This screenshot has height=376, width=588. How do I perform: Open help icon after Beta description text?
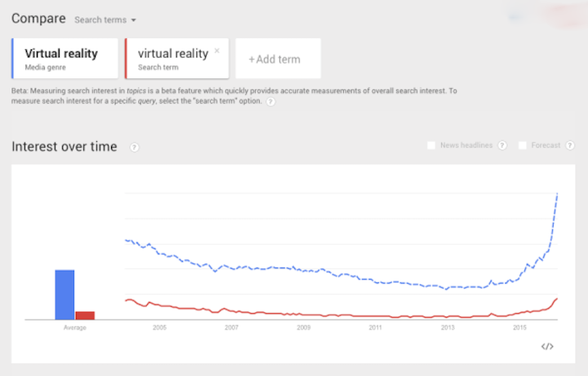tap(269, 102)
